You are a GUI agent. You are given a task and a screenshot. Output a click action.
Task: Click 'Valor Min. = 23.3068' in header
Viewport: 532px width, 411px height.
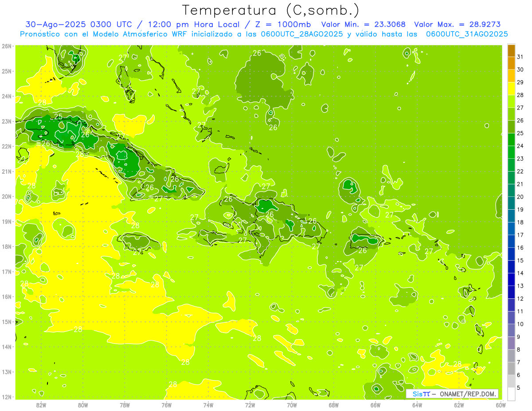pyautogui.click(x=363, y=24)
